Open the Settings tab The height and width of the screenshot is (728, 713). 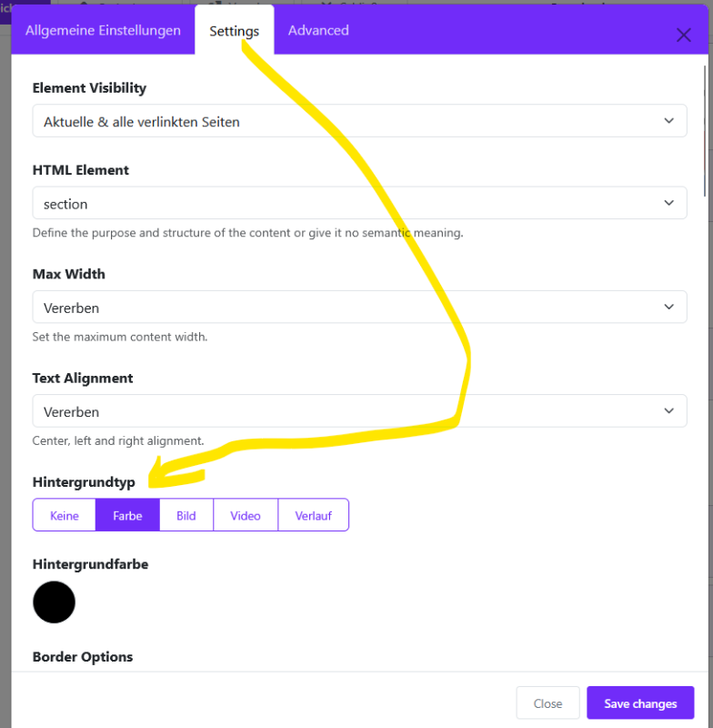pos(235,31)
